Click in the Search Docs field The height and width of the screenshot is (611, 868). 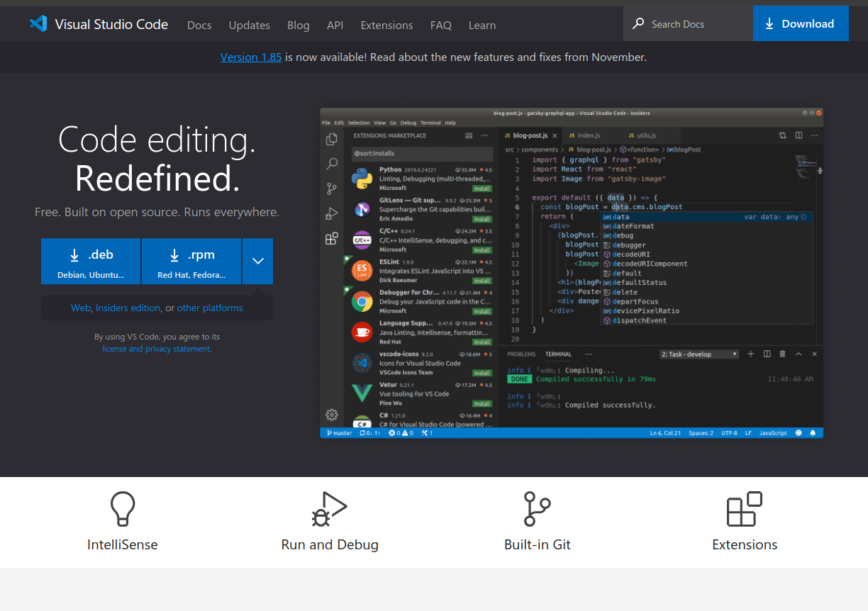[x=688, y=23]
